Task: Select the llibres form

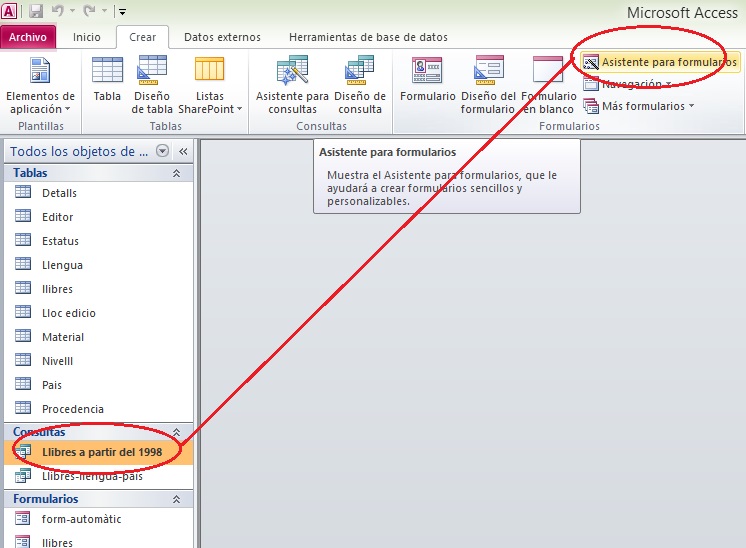Action: pyautogui.click(x=98, y=542)
